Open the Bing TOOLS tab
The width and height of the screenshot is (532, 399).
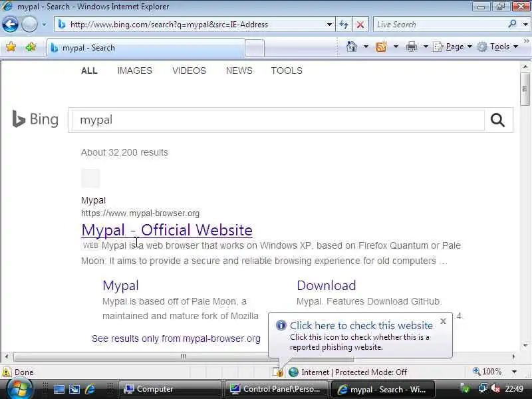[287, 70]
